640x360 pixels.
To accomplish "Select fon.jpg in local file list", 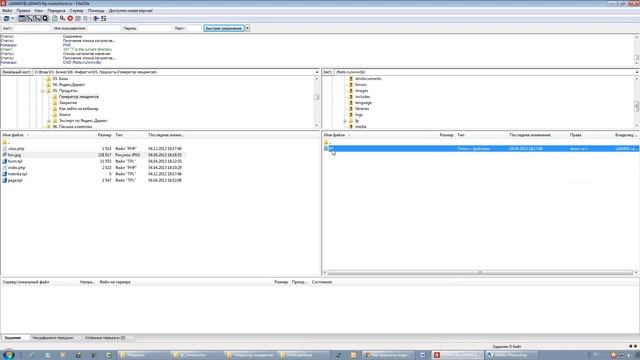I will click(x=14, y=155).
